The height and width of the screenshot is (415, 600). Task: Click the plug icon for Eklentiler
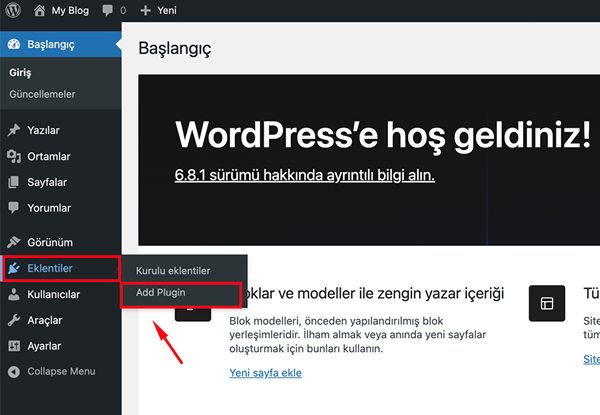[x=14, y=268]
